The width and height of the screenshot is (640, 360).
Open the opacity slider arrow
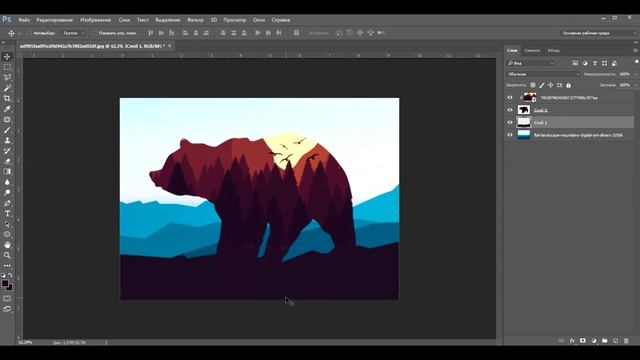click(x=636, y=74)
